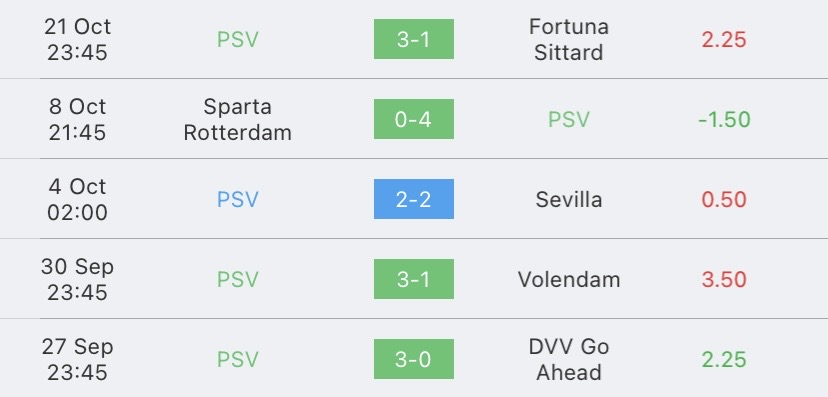Open the 3-0 score against DVV Go Ahead

[413, 359]
